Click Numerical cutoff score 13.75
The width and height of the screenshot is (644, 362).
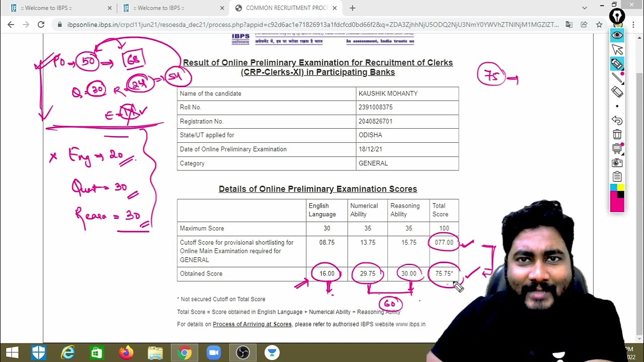click(x=368, y=242)
